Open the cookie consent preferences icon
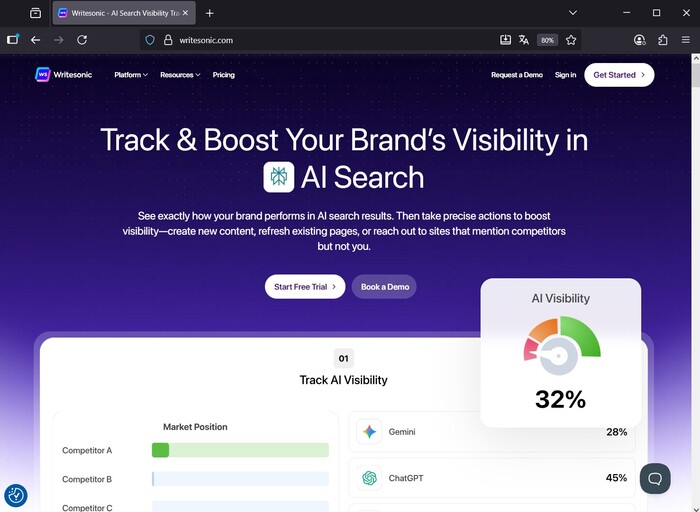This screenshot has width=700, height=512. (x=16, y=495)
